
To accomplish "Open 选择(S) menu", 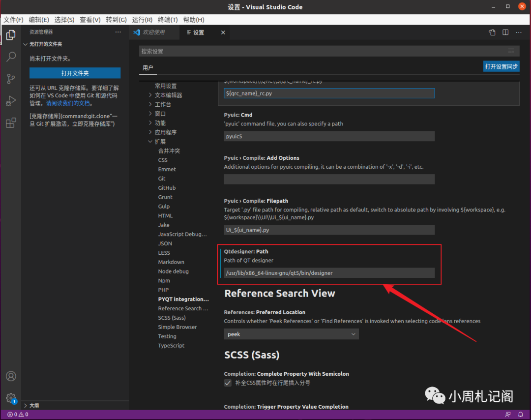I will (64, 20).
